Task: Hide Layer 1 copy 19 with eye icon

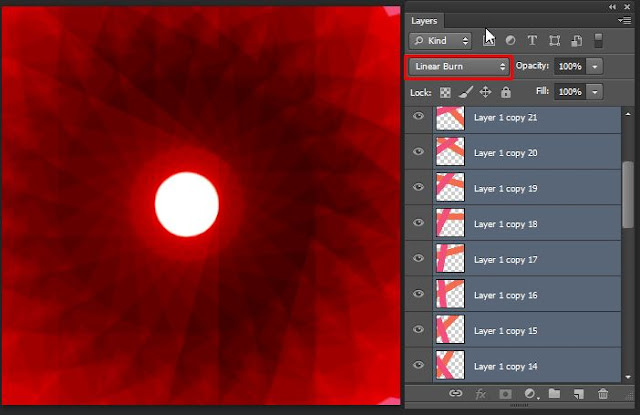Action: pos(418,187)
